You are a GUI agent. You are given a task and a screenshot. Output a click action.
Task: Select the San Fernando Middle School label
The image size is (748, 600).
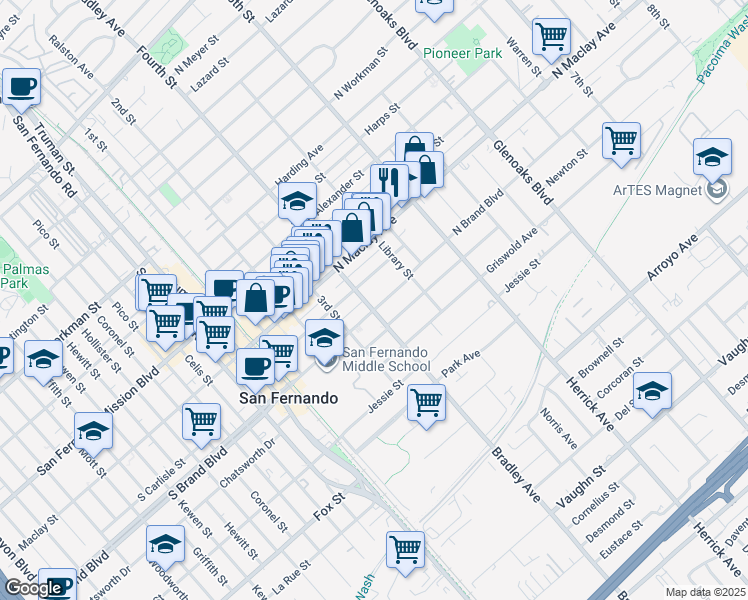(x=387, y=360)
